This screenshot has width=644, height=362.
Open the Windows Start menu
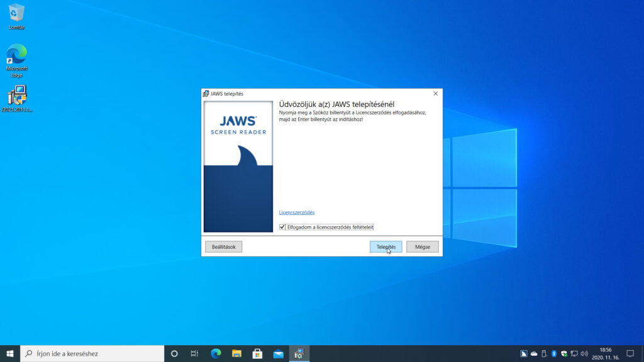click(x=10, y=353)
